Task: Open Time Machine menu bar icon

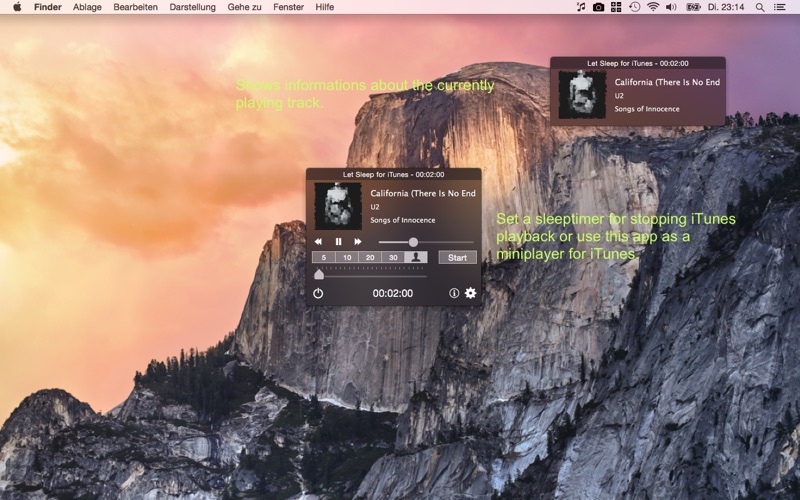Action: pyautogui.click(x=634, y=7)
